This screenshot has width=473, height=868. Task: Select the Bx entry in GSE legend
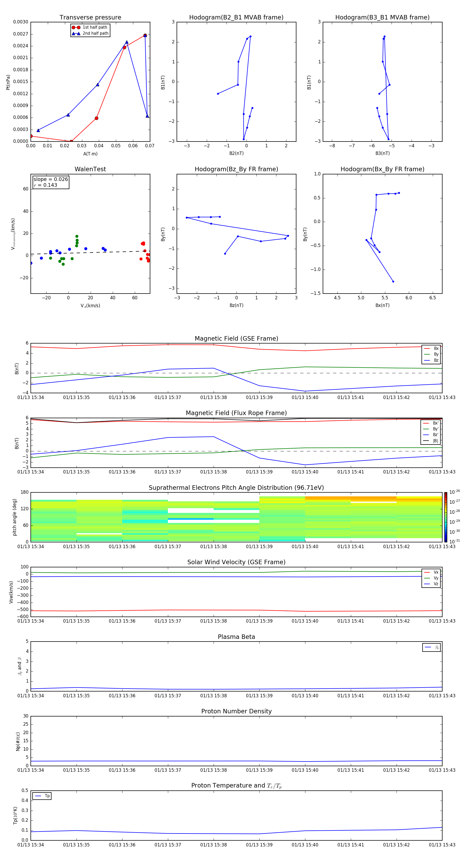[431, 349]
